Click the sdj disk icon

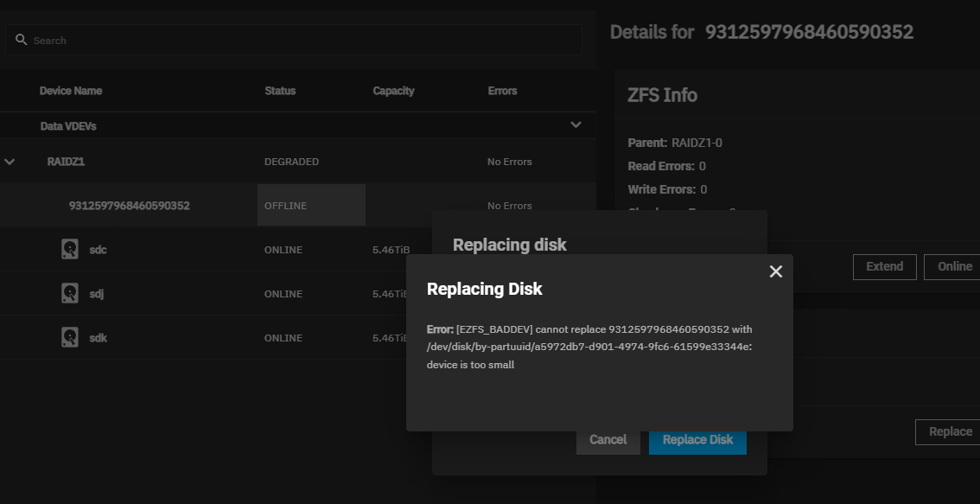70,293
